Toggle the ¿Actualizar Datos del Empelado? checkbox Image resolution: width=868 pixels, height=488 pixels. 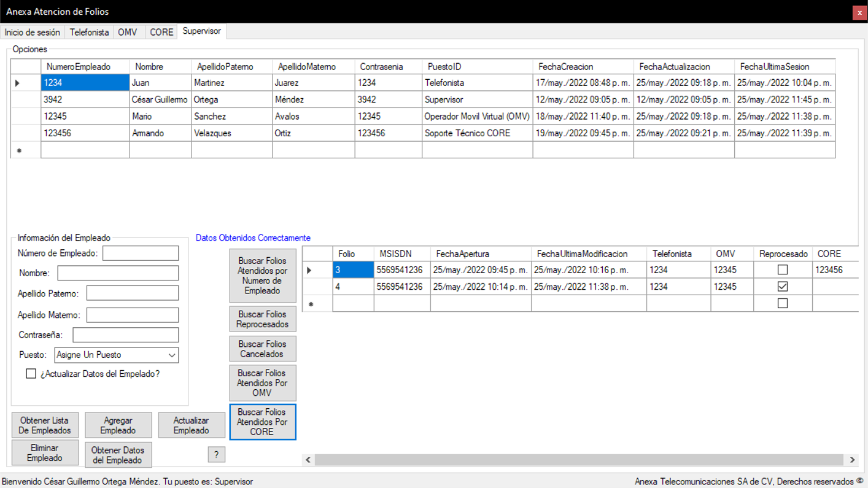tap(31, 374)
